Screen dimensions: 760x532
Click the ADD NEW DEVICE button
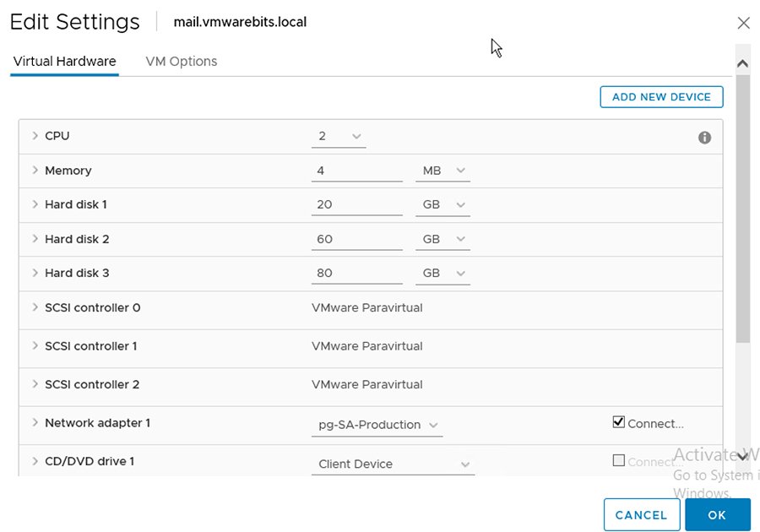pyautogui.click(x=661, y=96)
